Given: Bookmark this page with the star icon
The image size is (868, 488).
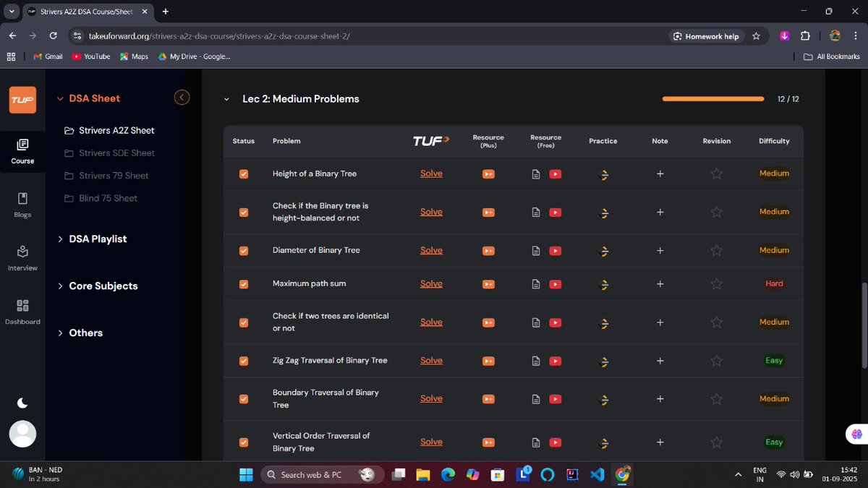Looking at the screenshot, I should tap(756, 35).
